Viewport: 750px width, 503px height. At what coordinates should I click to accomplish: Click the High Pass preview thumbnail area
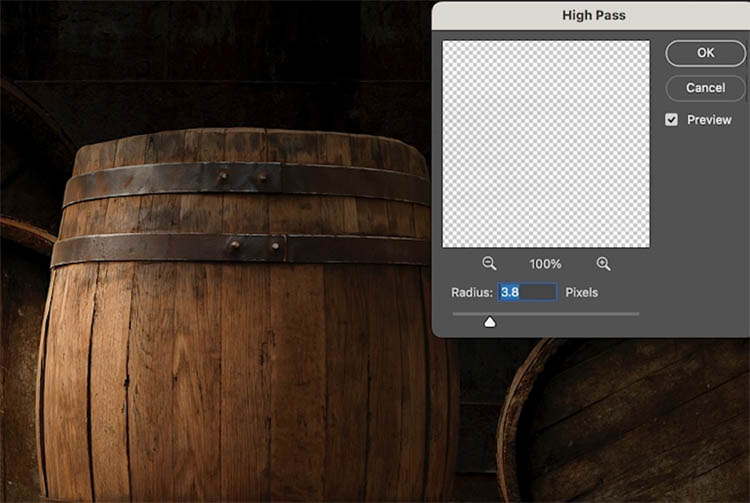[x=546, y=144]
